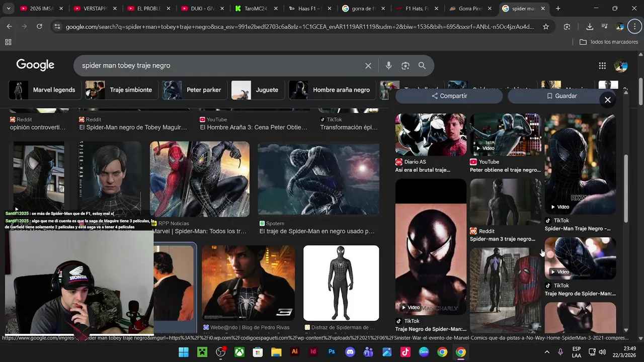Open the Todos los marcadores folder
Screen dimensions: 644x362
tap(609, 42)
